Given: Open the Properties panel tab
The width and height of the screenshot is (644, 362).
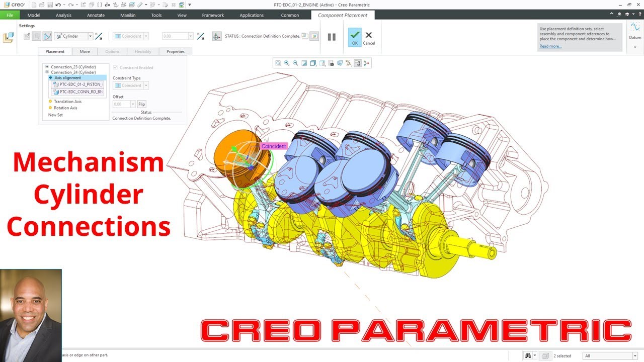Looking at the screenshot, I should coord(176,51).
